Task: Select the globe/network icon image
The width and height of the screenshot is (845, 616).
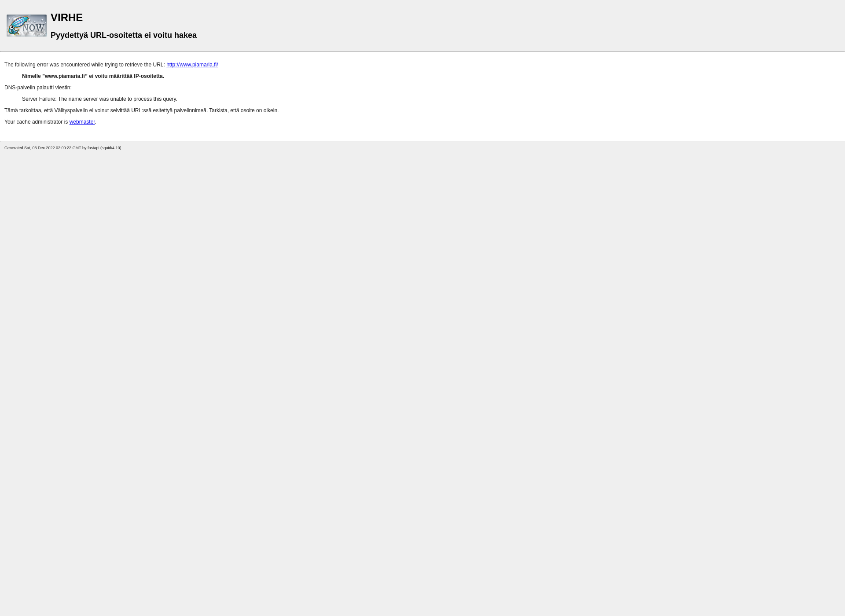Action: [x=26, y=25]
